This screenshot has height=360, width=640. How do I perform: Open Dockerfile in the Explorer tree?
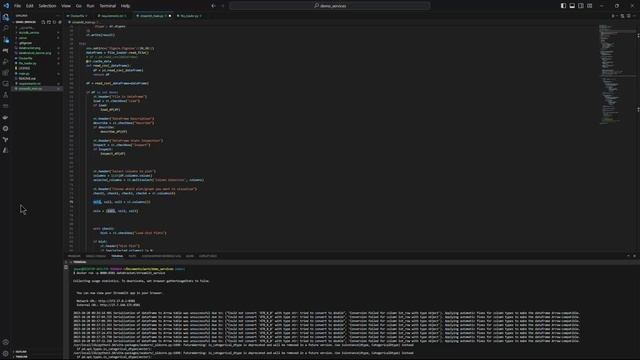coord(25,58)
